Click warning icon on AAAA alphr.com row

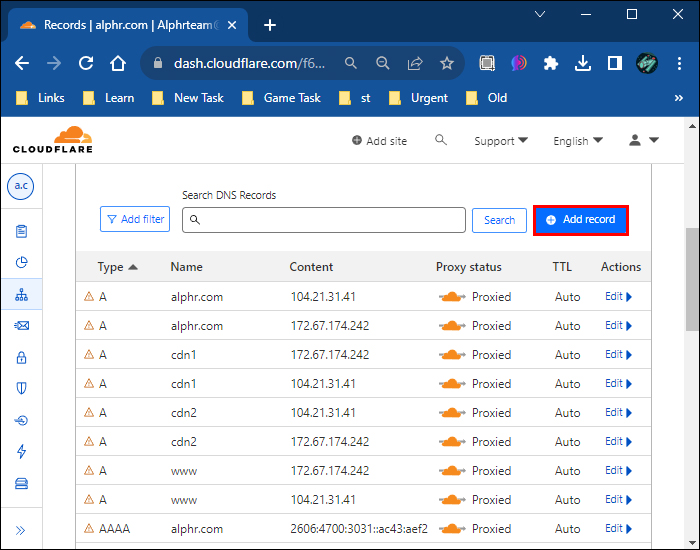coord(89,528)
